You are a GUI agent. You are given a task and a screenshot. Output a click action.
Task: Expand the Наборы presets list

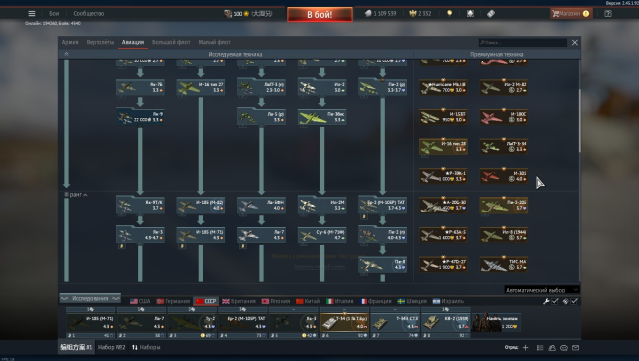point(146,347)
